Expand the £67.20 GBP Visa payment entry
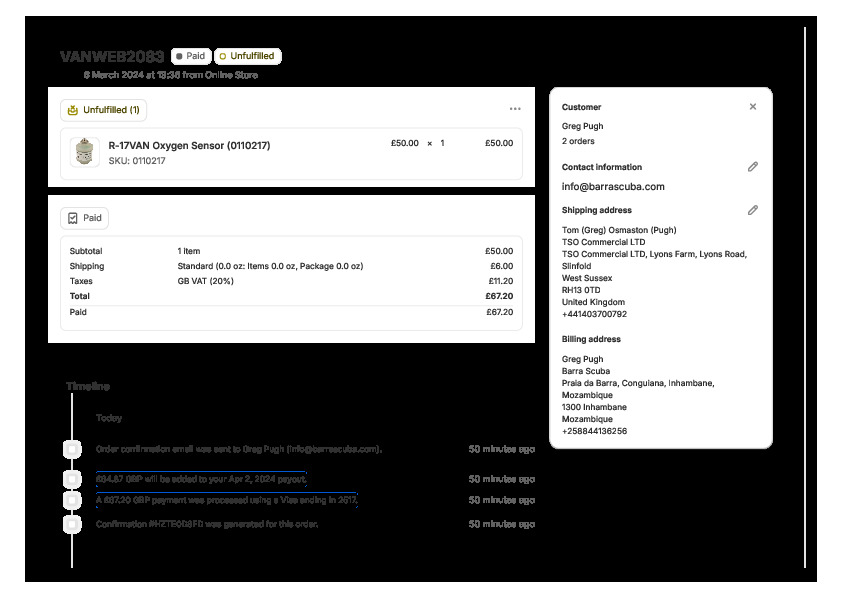 click(x=227, y=500)
